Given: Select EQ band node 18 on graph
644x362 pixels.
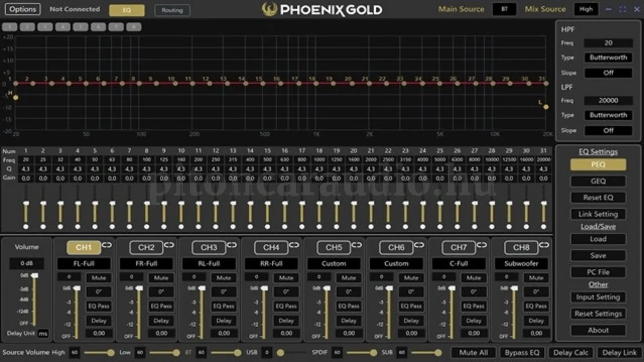Looking at the screenshot, I should pyautogui.click(x=316, y=83).
